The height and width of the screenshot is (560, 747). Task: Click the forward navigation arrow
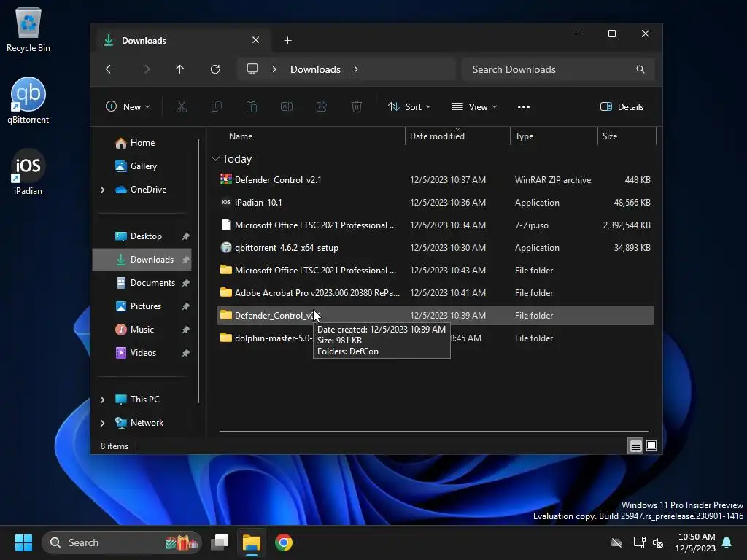point(145,69)
